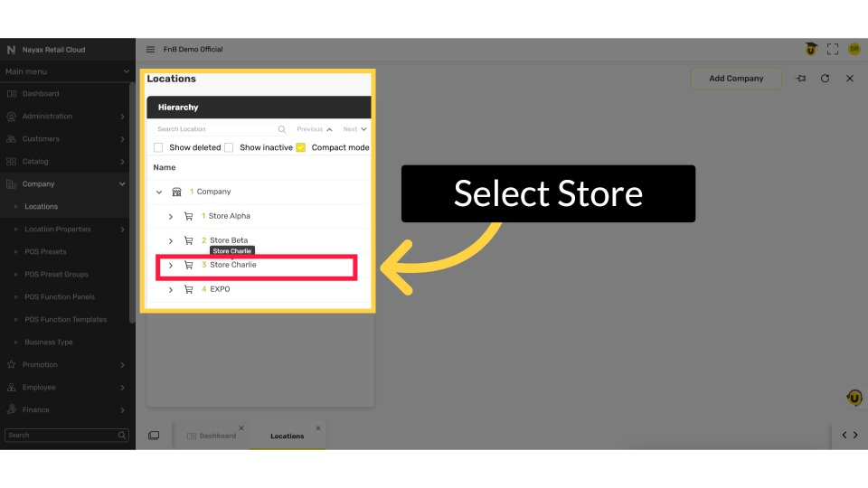Image resolution: width=868 pixels, height=488 pixels.
Task: Open the graduation cap tutorial icon
Action: pos(811,50)
